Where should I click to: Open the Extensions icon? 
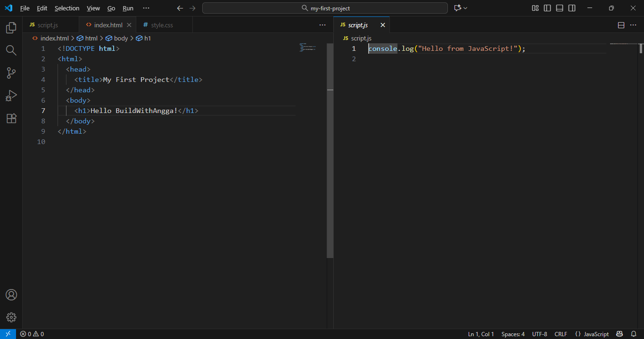pos(11,118)
